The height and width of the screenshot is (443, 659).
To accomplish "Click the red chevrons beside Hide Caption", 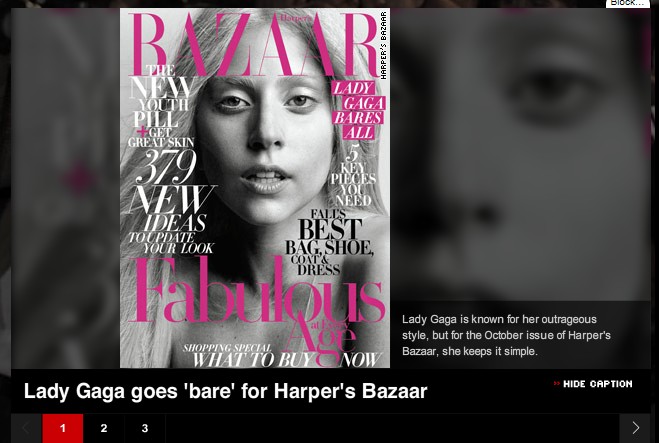I will 556,383.
